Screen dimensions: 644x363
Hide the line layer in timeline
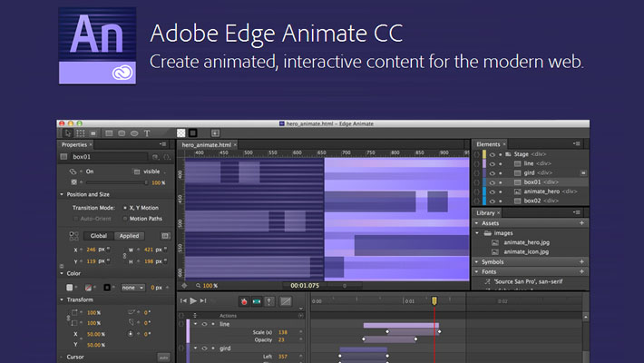204,324
